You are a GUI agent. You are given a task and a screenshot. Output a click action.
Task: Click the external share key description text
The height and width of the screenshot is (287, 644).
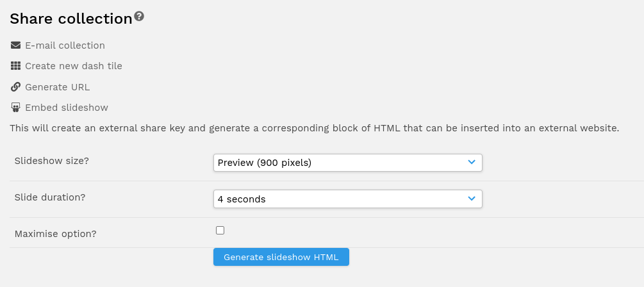(314, 128)
